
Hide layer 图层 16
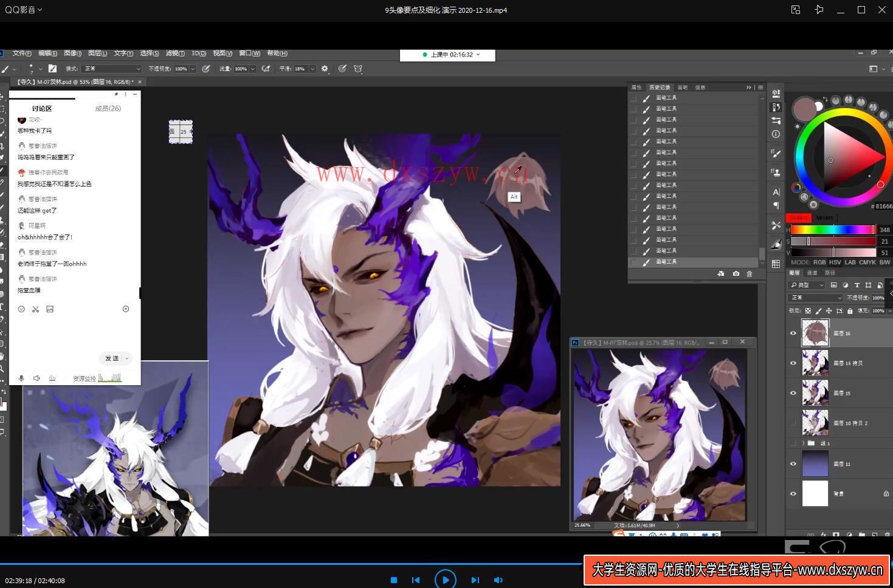[x=793, y=333]
